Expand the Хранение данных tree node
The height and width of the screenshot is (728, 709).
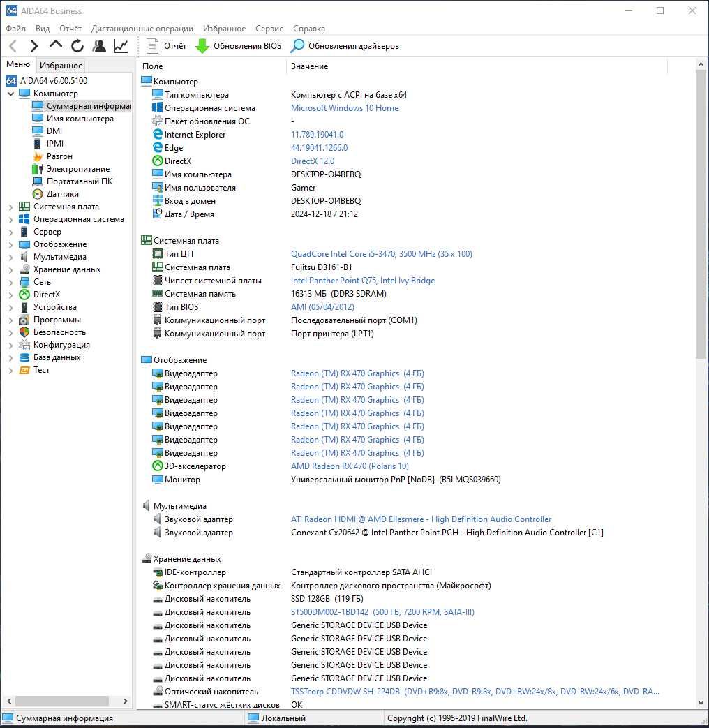click(x=10, y=269)
